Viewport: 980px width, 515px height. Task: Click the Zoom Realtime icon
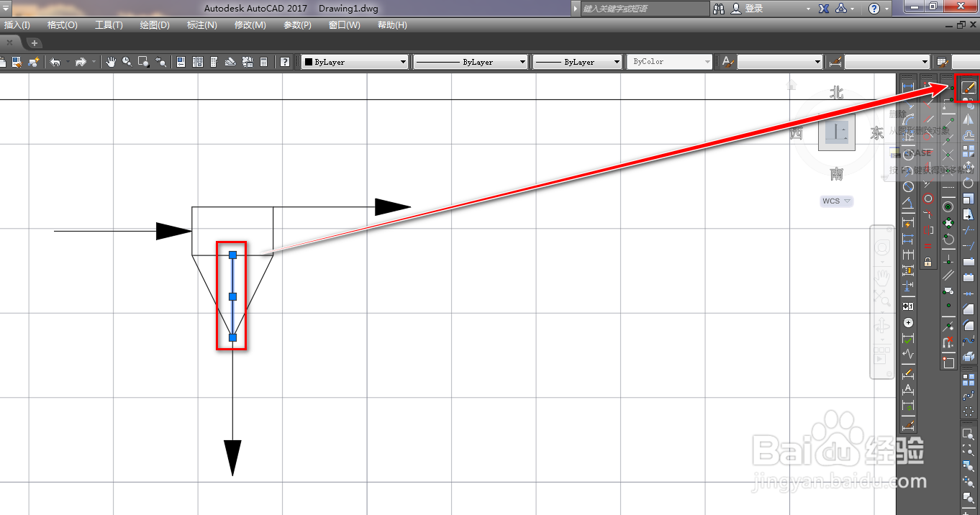tap(127, 62)
